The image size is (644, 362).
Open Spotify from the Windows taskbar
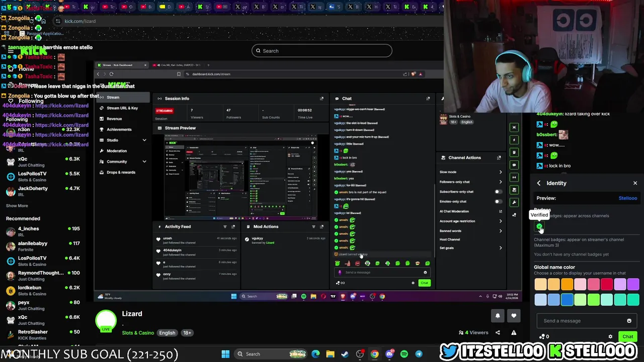tap(404, 354)
